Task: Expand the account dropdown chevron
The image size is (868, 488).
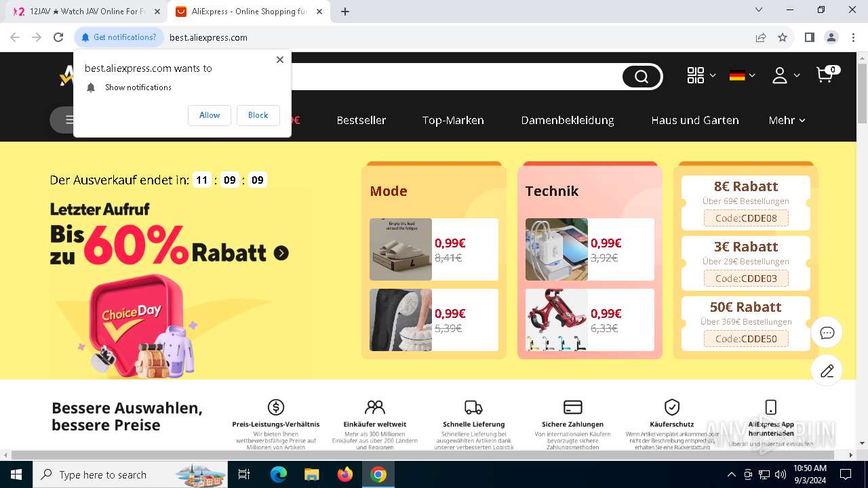Action: 796,75
